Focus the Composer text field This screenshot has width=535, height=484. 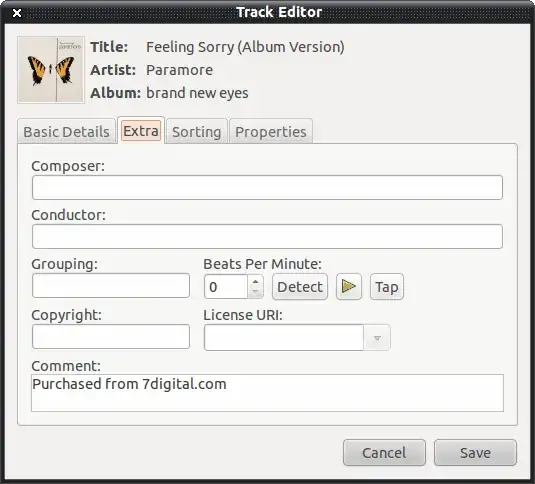pyautogui.click(x=267, y=188)
